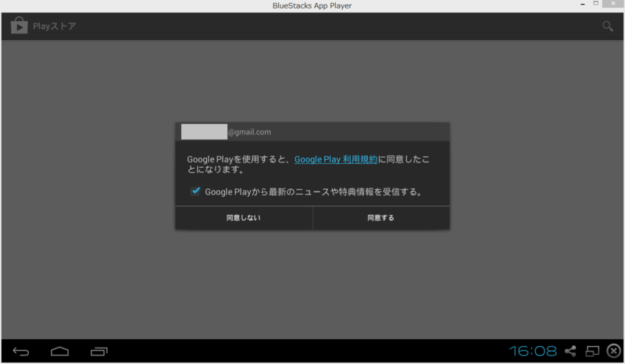
Task: Maximize the BlueStacks App Player window
Action: pyautogui.click(x=596, y=4)
